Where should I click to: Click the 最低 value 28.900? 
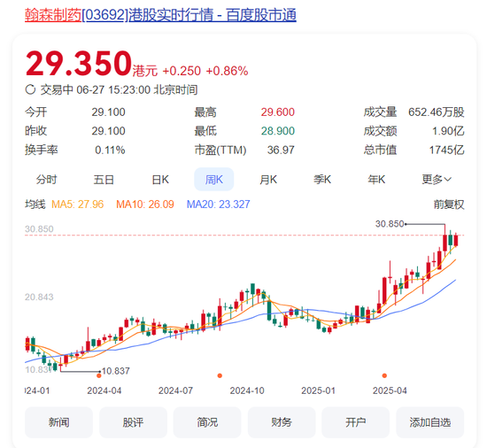[x=278, y=131]
